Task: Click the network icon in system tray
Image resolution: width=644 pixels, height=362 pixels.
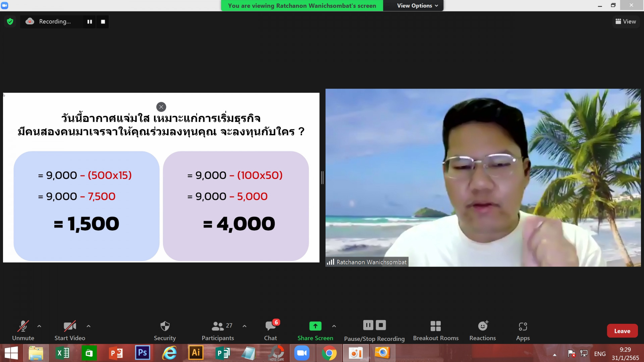Action: pos(584,353)
